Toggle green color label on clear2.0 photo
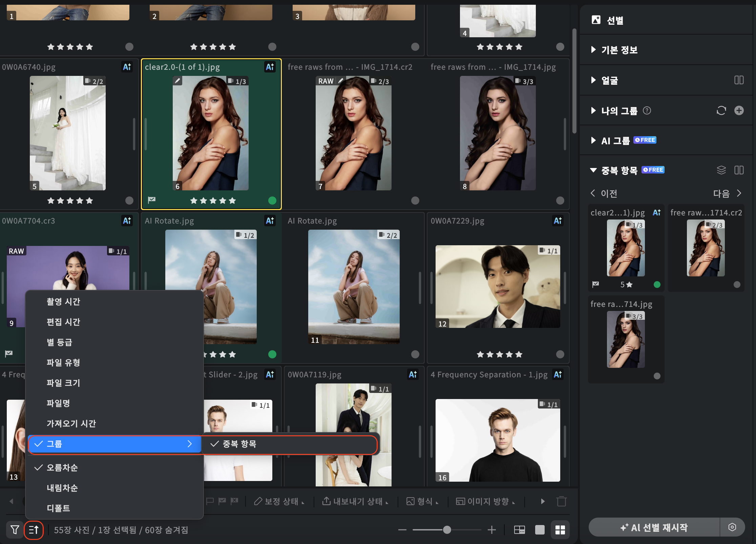Viewport: 756px width, 544px height. (x=272, y=201)
